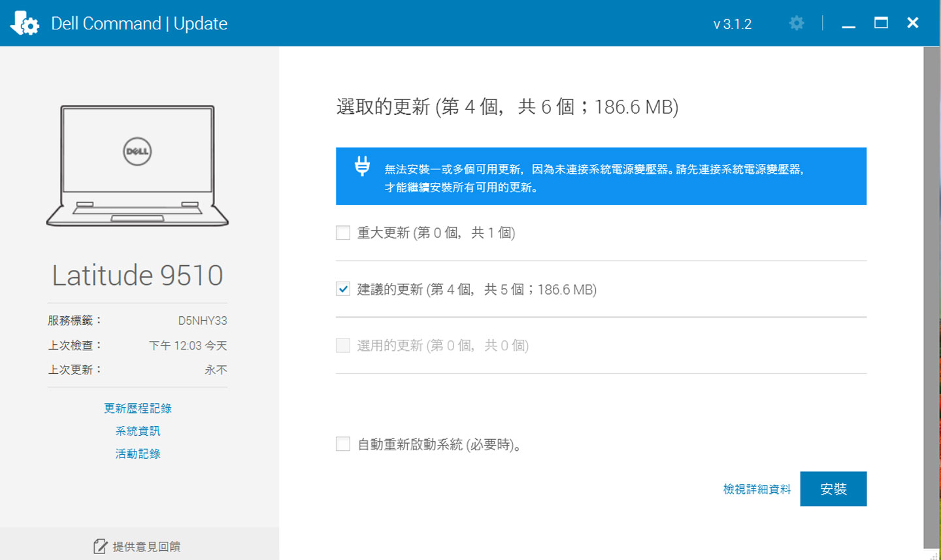Viewport: 941px width, 560px height.
Task: Select the disabled 選用的更新 checkbox
Action: pos(342,345)
